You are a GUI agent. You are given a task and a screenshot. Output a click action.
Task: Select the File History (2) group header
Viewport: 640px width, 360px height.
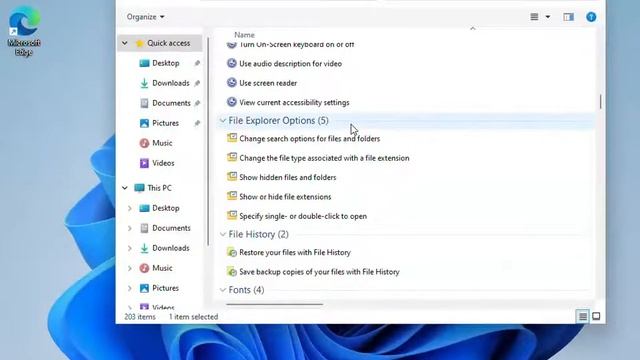click(258, 234)
